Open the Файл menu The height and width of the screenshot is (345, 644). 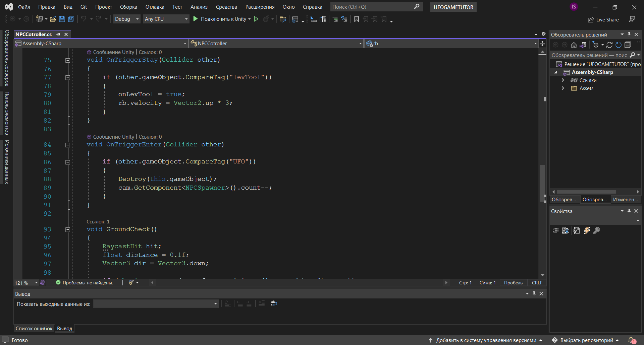coord(24,7)
